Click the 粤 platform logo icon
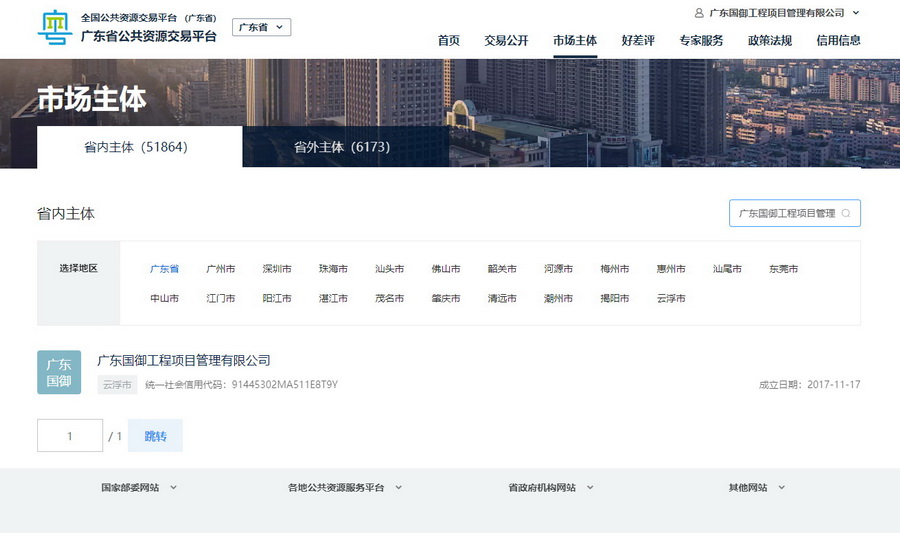Viewport: 900px width, 533px height. coord(55,27)
